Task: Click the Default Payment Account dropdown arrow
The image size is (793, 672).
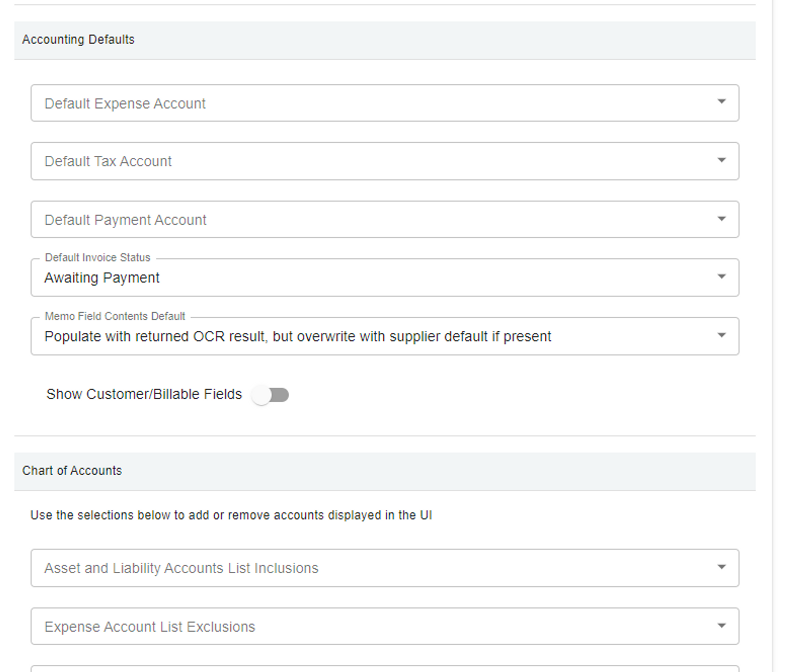Action: (x=722, y=219)
